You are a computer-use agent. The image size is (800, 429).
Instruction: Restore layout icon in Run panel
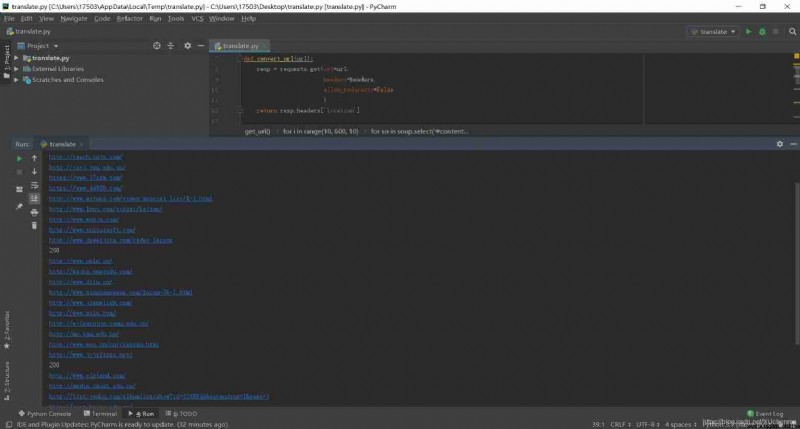click(x=19, y=189)
